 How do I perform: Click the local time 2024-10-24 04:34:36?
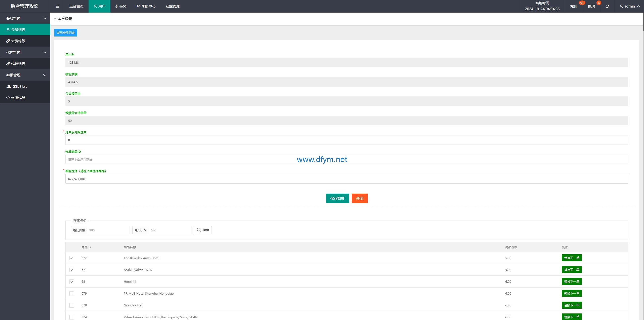click(542, 9)
